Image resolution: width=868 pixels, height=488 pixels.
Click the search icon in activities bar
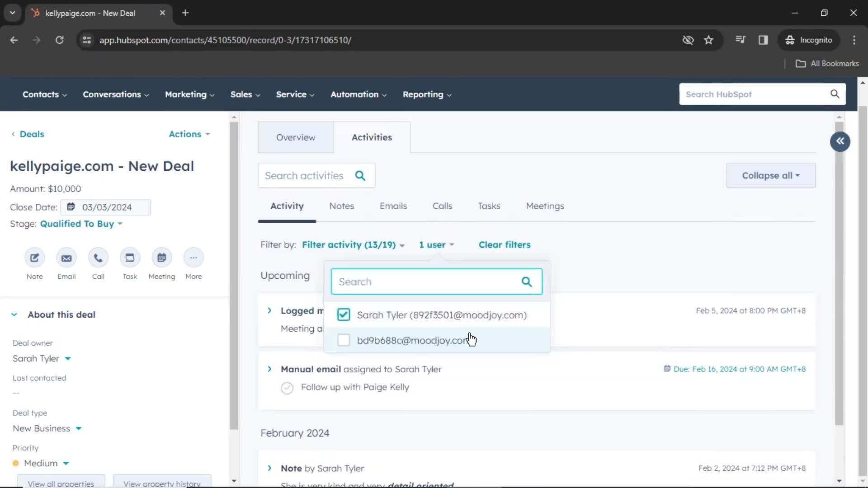tap(360, 176)
